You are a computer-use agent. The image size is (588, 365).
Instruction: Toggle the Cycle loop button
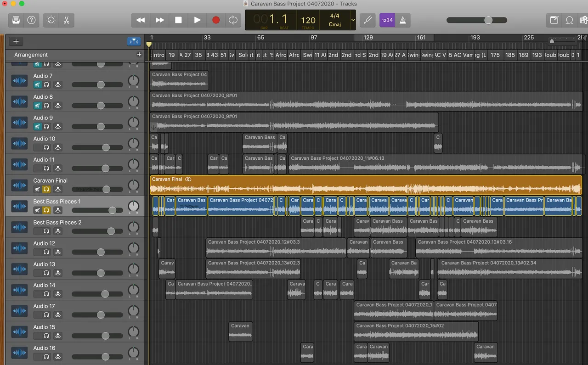(233, 20)
